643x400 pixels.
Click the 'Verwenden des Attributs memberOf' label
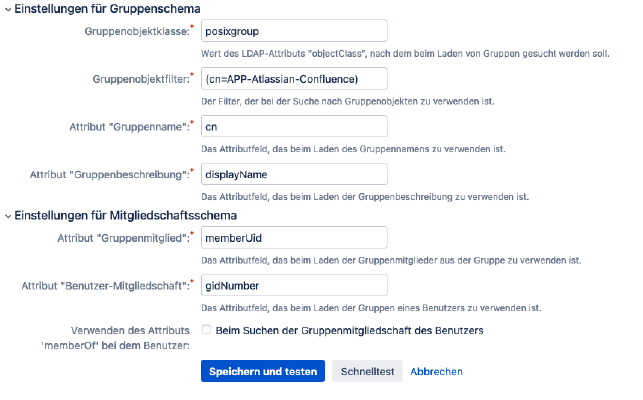point(115,338)
